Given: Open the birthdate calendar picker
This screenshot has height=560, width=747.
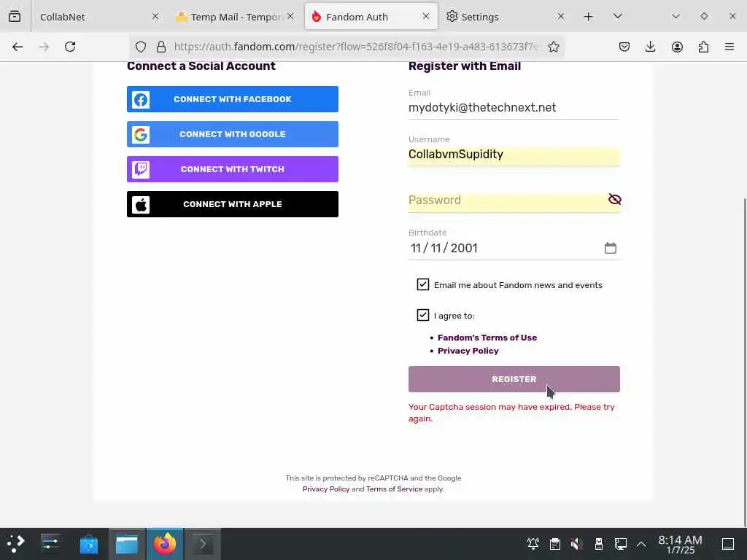Looking at the screenshot, I should [x=611, y=248].
